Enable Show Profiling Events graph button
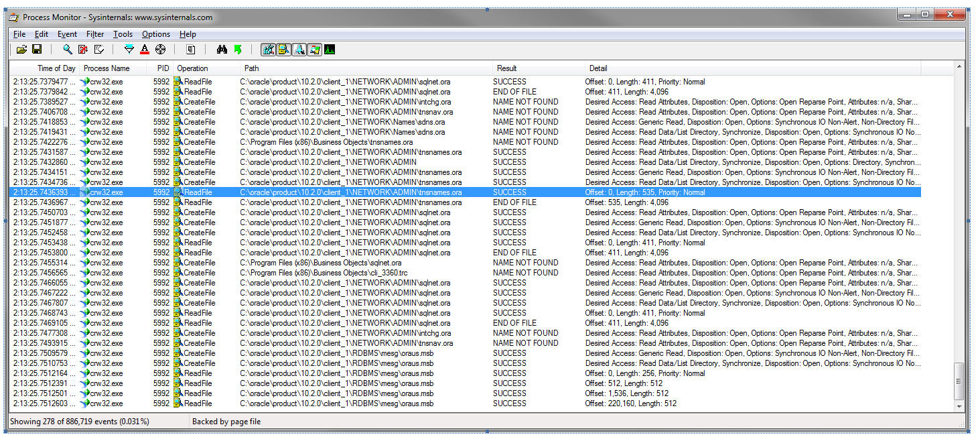 click(x=330, y=50)
